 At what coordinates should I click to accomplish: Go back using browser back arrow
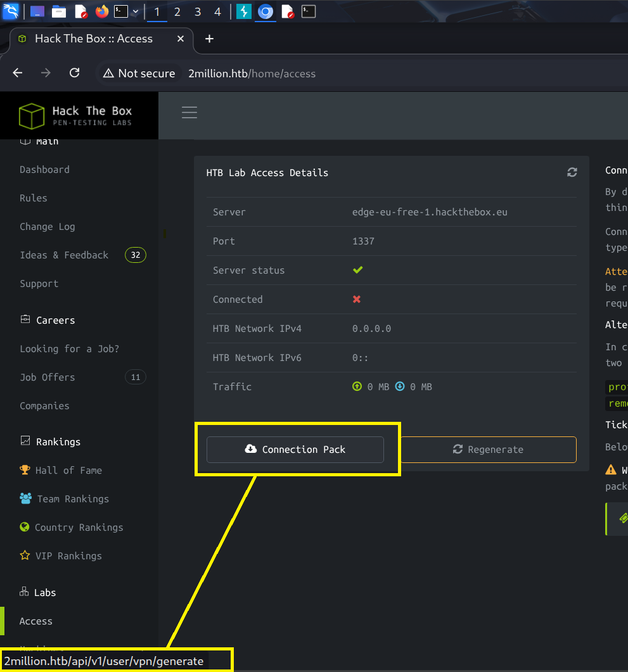18,73
